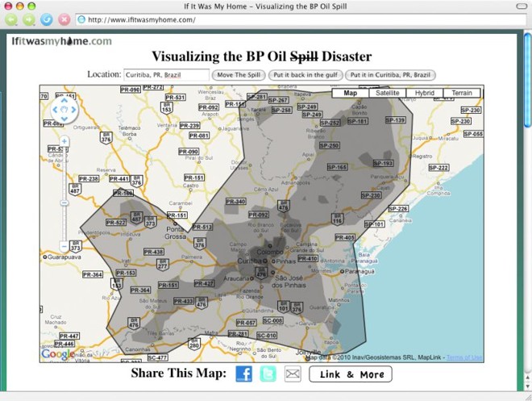Click the Ponta Grossa label on map
This screenshot has height=401, width=532.
pyautogui.click(x=176, y=232)
